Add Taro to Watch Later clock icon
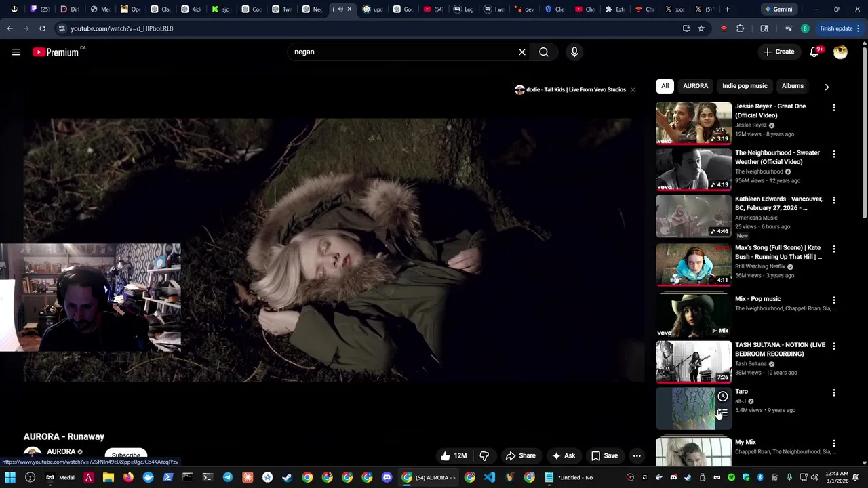Viewport: 868px width, 488px height. tap(723, 396)
